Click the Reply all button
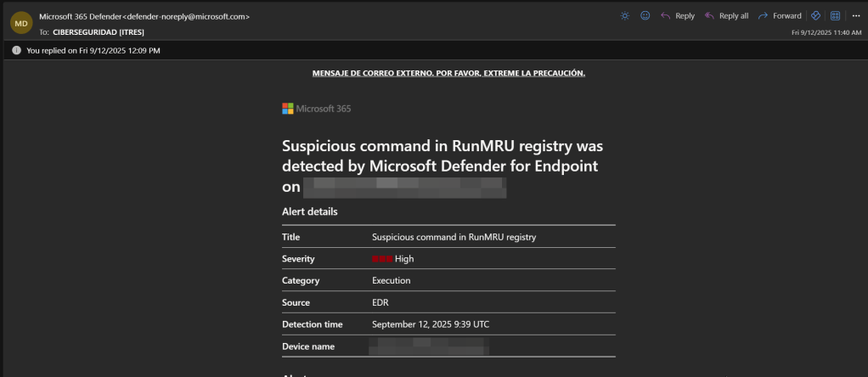Image resolution: width=868 pixels, height=377 pixels. (x=726, y=15)
